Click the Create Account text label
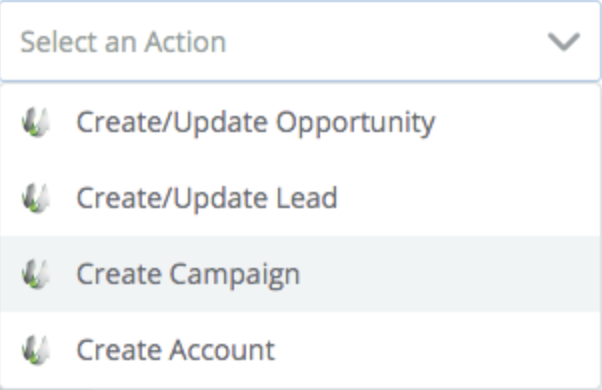Screen dimensions: 602x390 tap(176, 350)
